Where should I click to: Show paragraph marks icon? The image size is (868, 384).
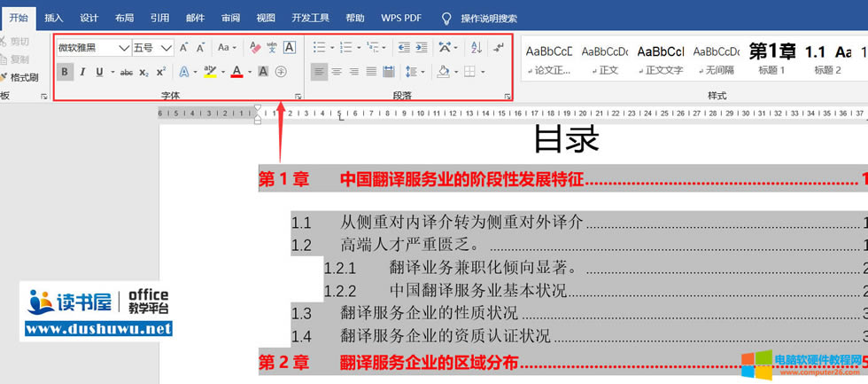[x=499, y=48]
